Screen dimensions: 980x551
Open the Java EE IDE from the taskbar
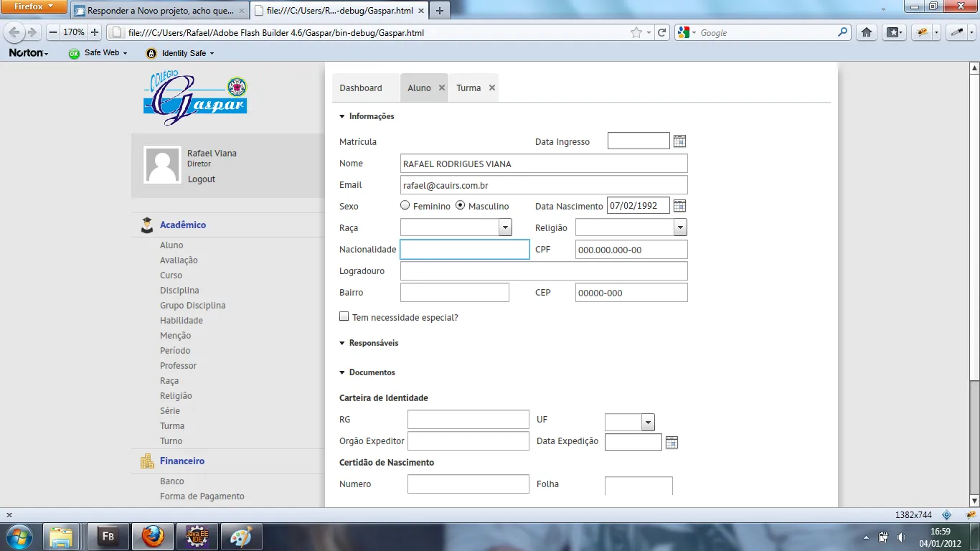197,537
